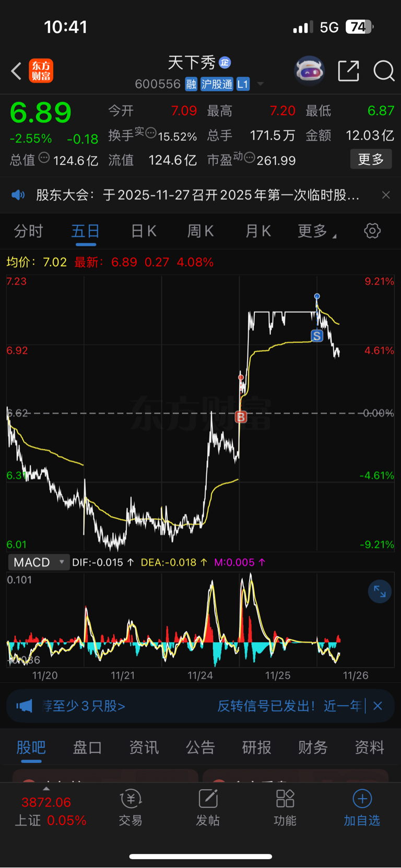This screenshot has height=868, width=401.
Task: Tap the back arrow icon
Action: [16, 71]
